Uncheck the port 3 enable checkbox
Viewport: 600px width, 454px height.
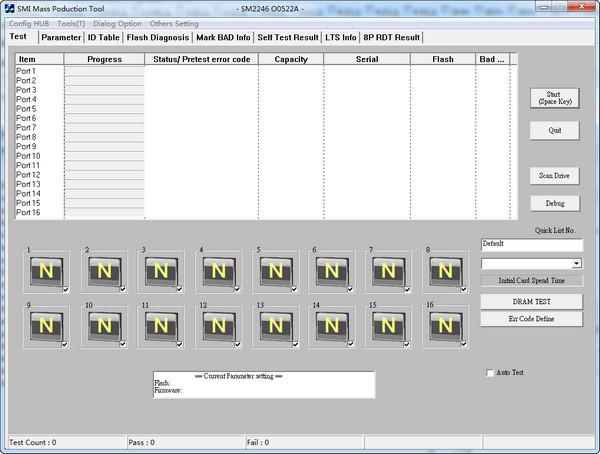(x=179, y=289)
